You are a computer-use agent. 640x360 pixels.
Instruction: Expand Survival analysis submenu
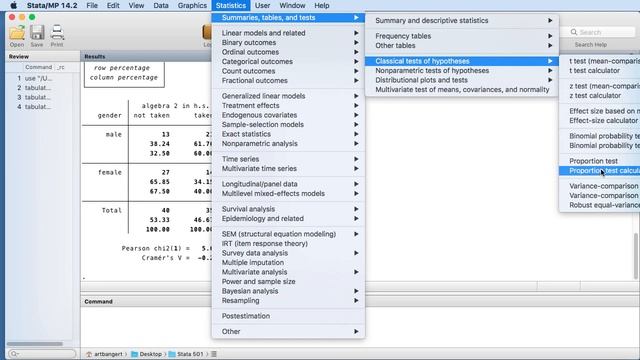point(288,209)
